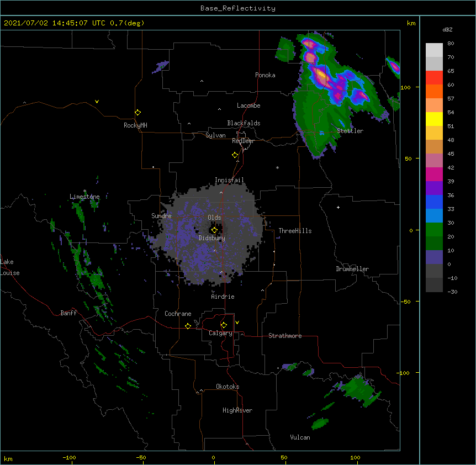Image resolution: width=476 pixels, height=465 pixels.
Task: Click the -30 value on the dBZ scale
Action: (x=452, y=292)
